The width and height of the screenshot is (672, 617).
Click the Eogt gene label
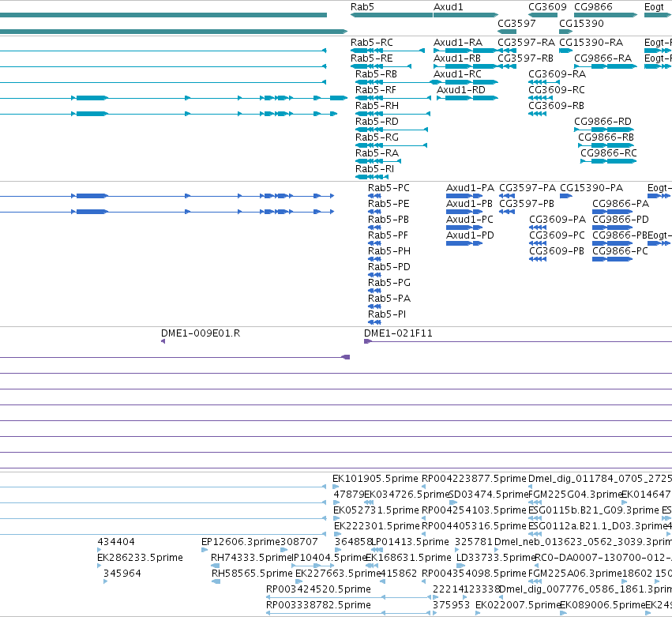point(654,7)
